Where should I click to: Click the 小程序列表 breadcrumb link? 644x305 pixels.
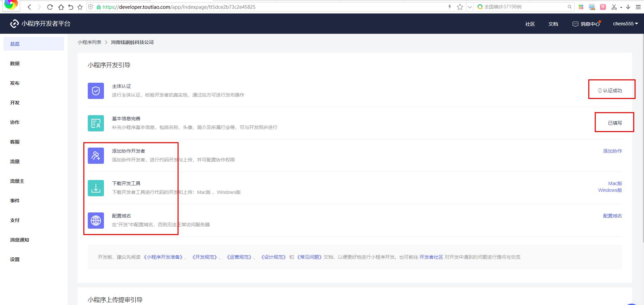click(x=89, y=42)
